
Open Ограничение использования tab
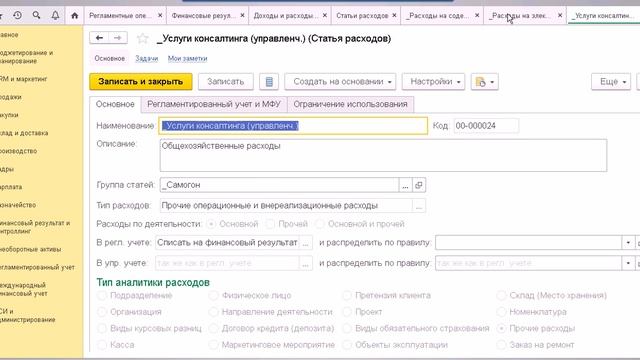[x=350, y=104]
